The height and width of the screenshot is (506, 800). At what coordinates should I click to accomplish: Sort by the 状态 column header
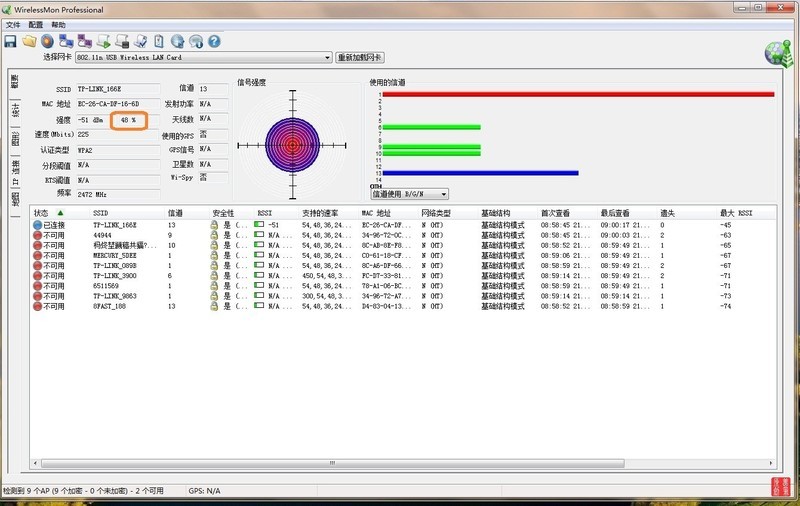click(x=60, y=213)
